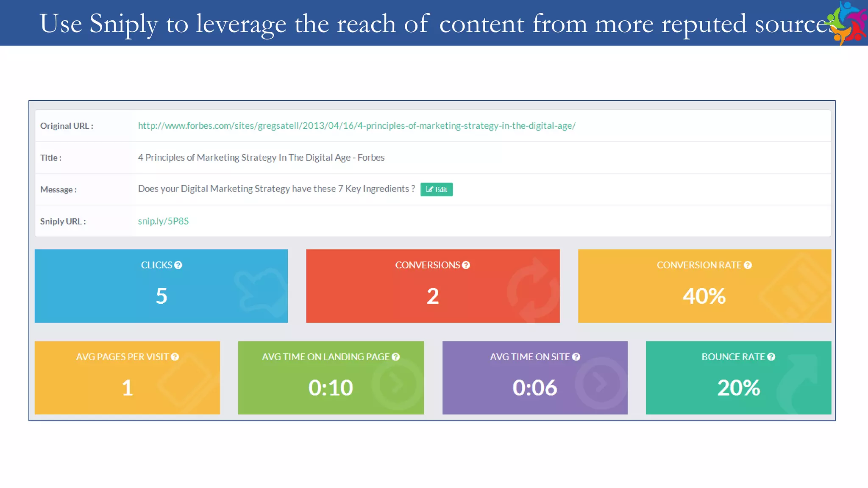This screenshot has width=868, height=488.
Task: Click the 'Message :' label
Action: (58, 190)
